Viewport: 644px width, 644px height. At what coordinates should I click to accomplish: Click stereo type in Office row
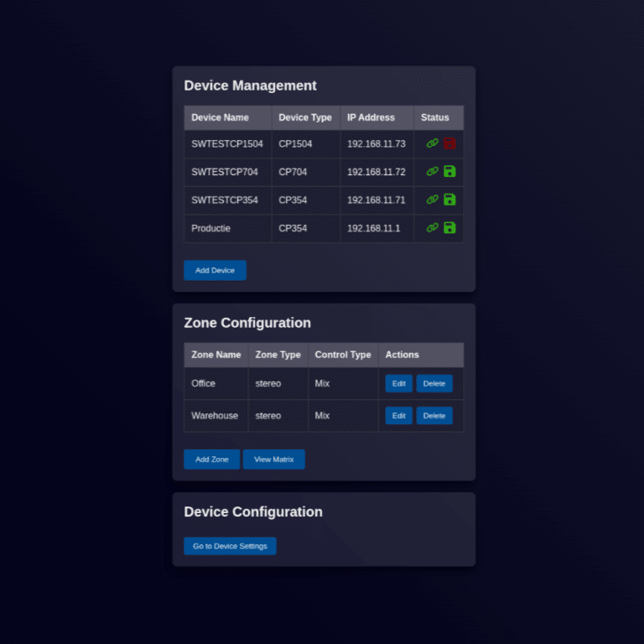(x=268, y=383)
